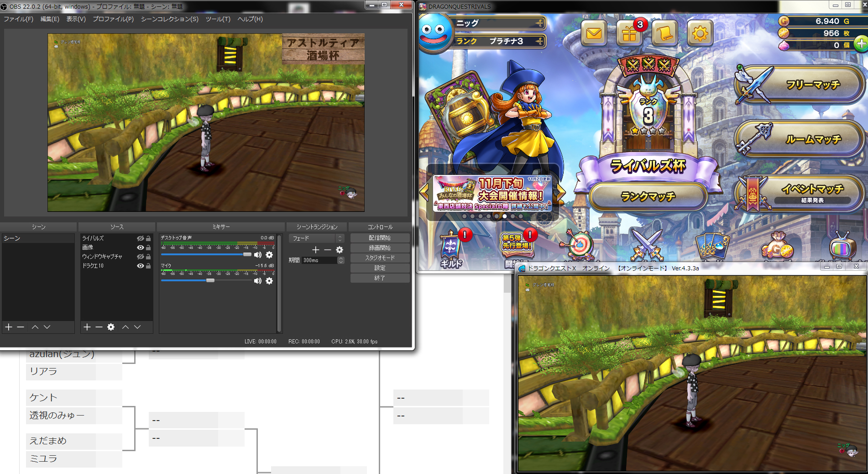Open source properties gear in Sources panel
Viewport: 868px width, 474px height.
pyautogui.click(x=111, y=327)
